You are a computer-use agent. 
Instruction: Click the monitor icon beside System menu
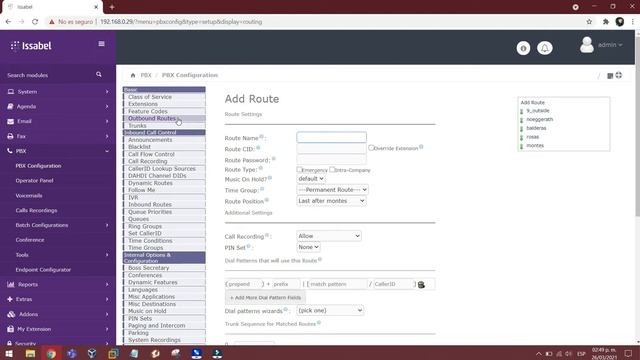(11, 92)
